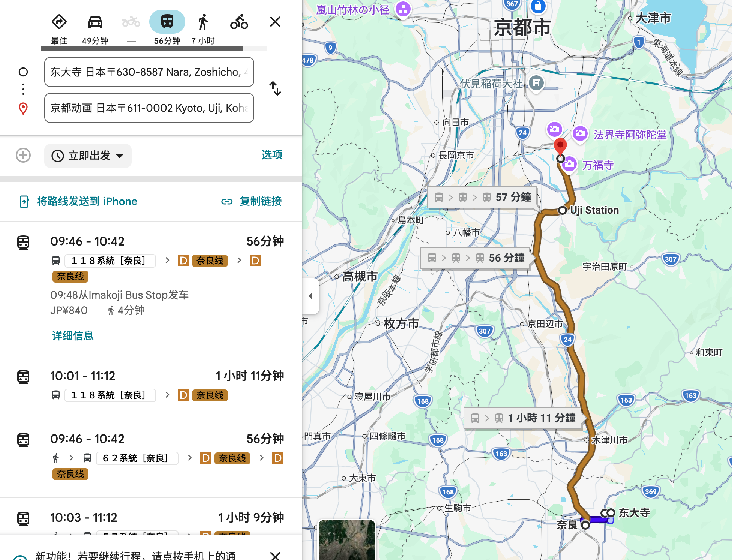Close the directions panel

(x=275, y=22)
